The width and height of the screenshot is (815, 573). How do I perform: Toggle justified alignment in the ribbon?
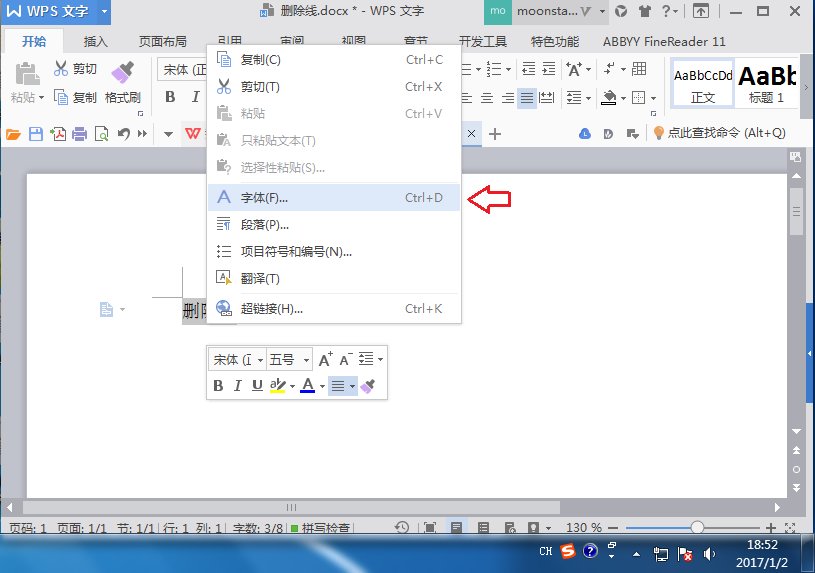click(527, 97)
